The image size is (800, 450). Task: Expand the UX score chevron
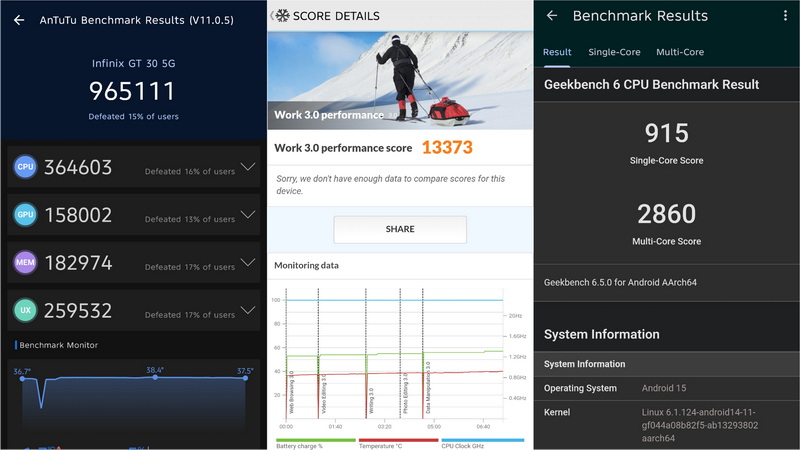pyautogui.click(x=248, y=311)
